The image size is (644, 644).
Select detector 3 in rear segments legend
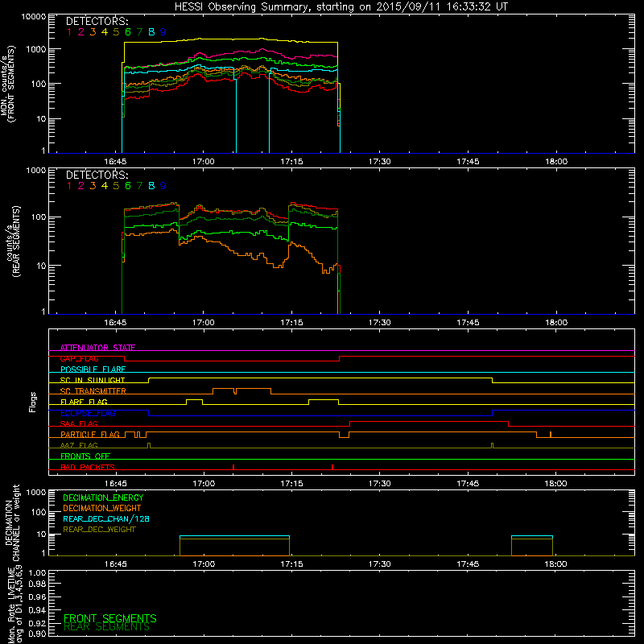click(x=93, y=186)
